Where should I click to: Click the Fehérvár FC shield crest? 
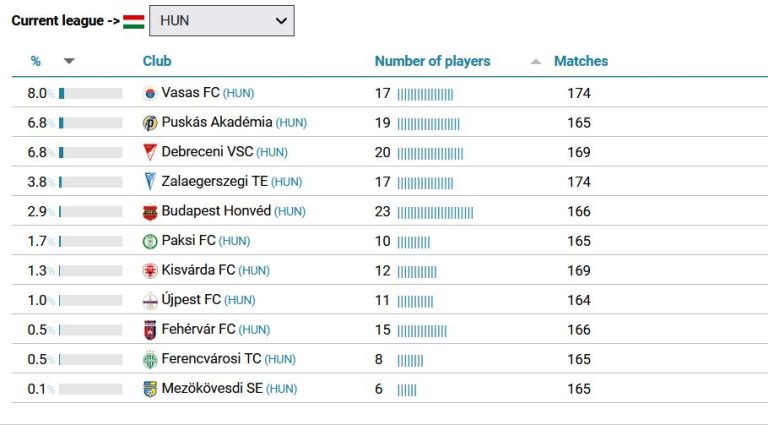pyautogui.click(x=150, y=330)
